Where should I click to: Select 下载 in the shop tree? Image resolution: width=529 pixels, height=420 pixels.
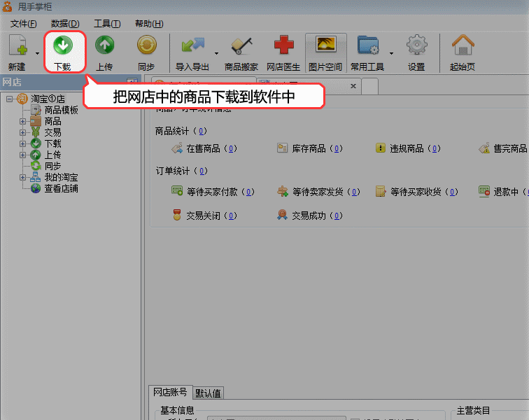tap(53, 143)
